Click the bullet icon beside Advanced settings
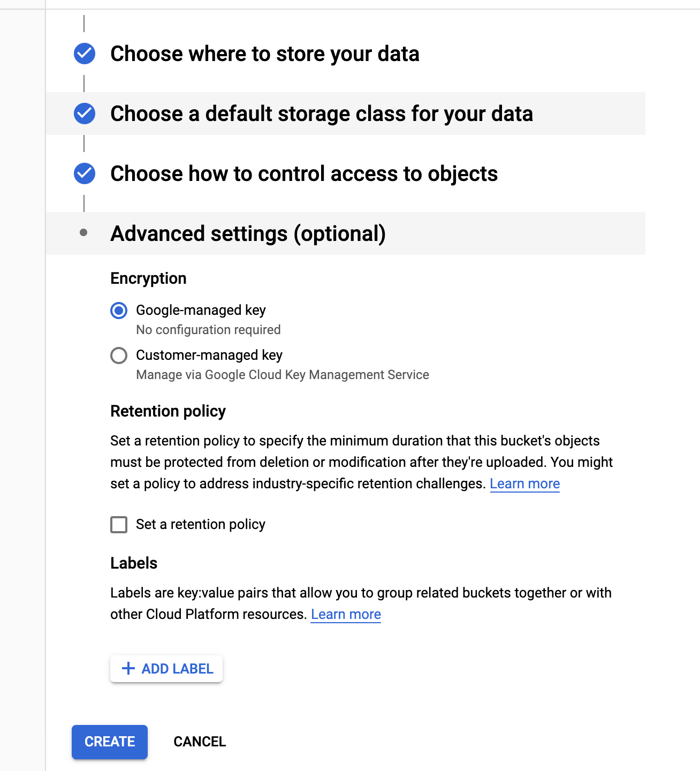This screenshot has width=700, height=771. 83,232
